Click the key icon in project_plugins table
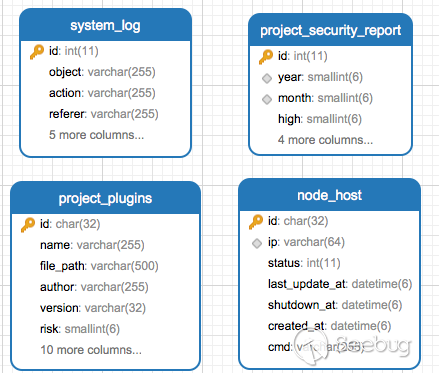Screen dimensions: 439x373 tap(28, 225)
